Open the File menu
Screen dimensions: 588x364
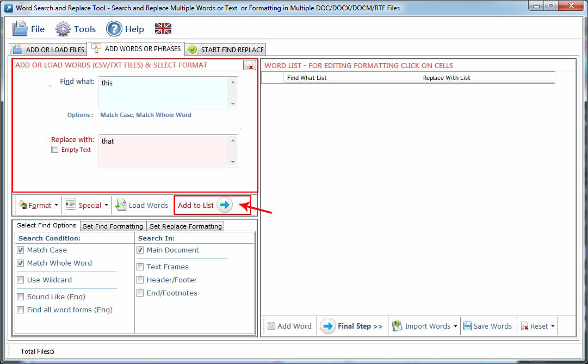click(x=28, y=29)
